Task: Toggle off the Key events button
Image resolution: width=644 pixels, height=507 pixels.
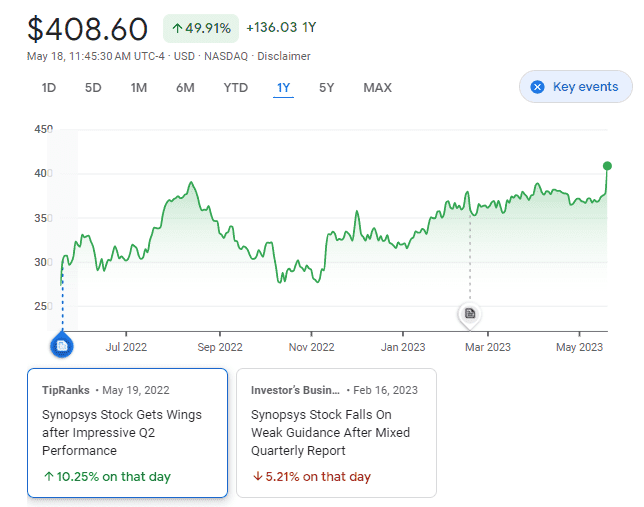Action: click(x=575, y=86)
